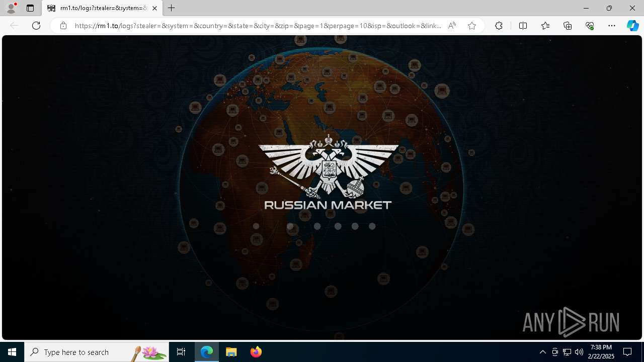Screen dimensions: 644x362
Task: Open Browser essentials
Action: click(590, 26)
